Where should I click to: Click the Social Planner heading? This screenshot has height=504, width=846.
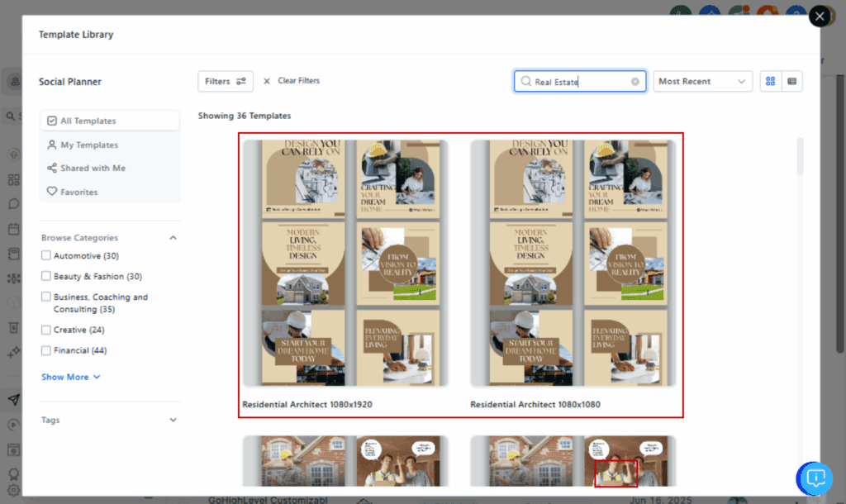pos(70,82)
